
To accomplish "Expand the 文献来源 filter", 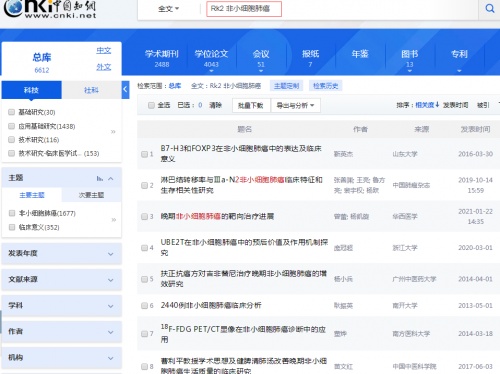I will click(62, 280).
